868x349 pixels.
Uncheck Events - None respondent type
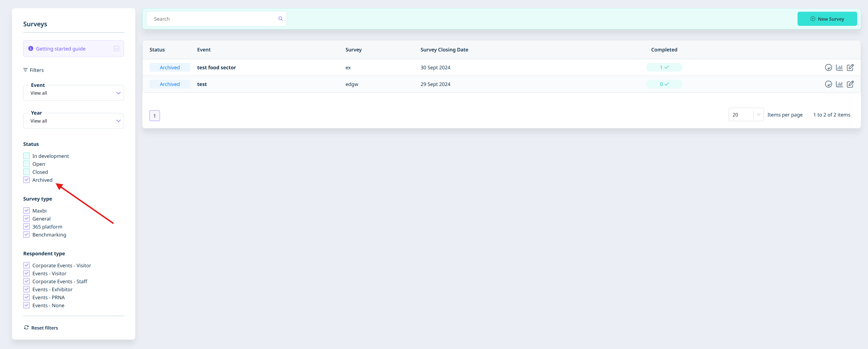pos(26,305)
